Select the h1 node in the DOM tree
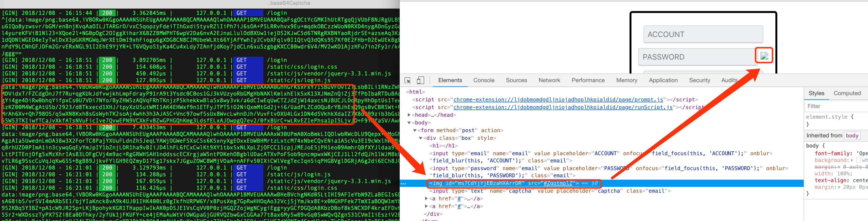The image size is (868, 221). [x=443, y=146]
